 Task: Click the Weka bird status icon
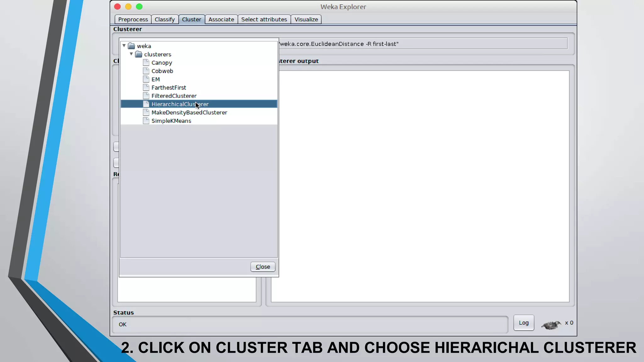point(551,325)
